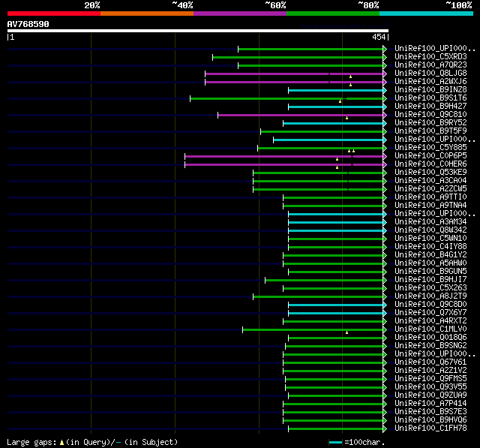Click the yellow gap marker in Q8LJG8 row
The width and height of the screenshot is (480, 448).
click(350, 77)
